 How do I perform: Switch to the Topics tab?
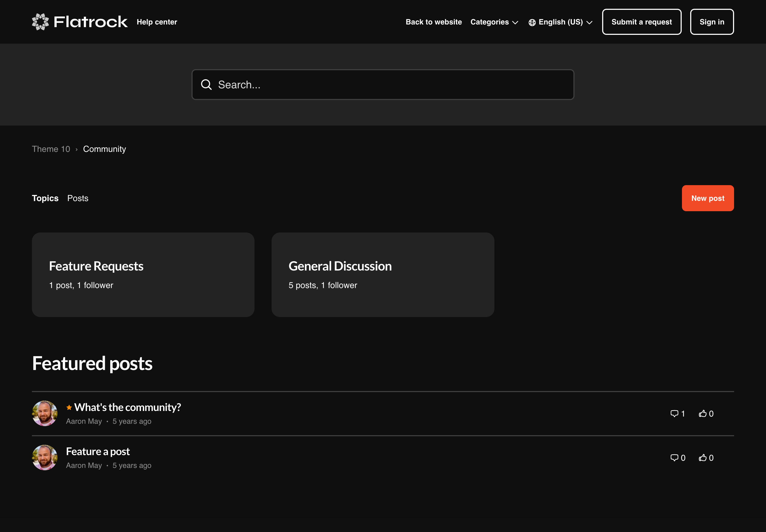point(45,198)
